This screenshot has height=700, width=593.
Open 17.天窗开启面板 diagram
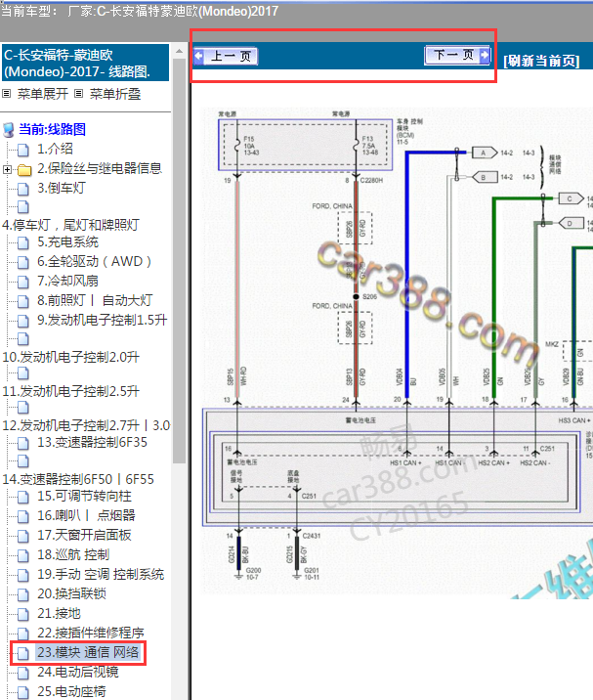pos(84,536)
